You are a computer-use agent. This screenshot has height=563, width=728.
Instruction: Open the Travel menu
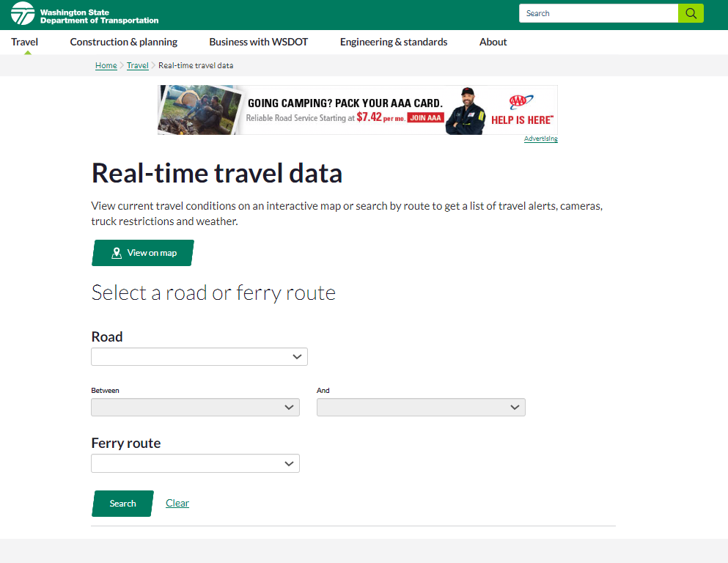pos(25,42)
